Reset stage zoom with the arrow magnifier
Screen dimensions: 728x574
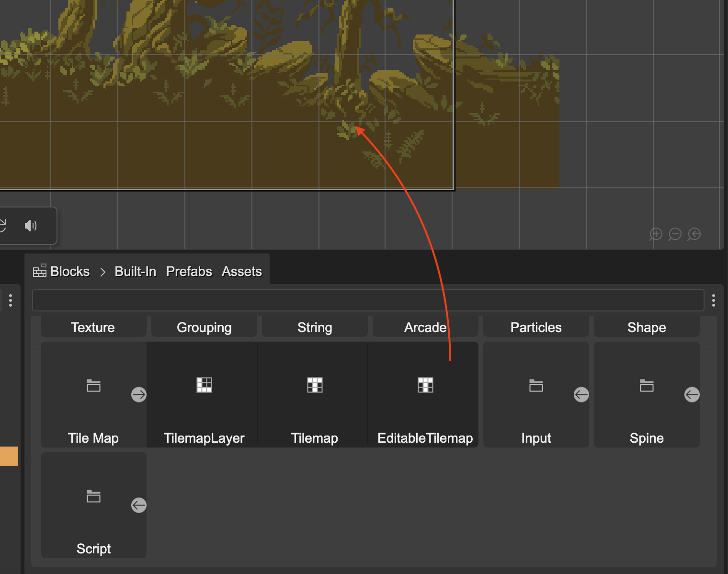click(694, 234)
